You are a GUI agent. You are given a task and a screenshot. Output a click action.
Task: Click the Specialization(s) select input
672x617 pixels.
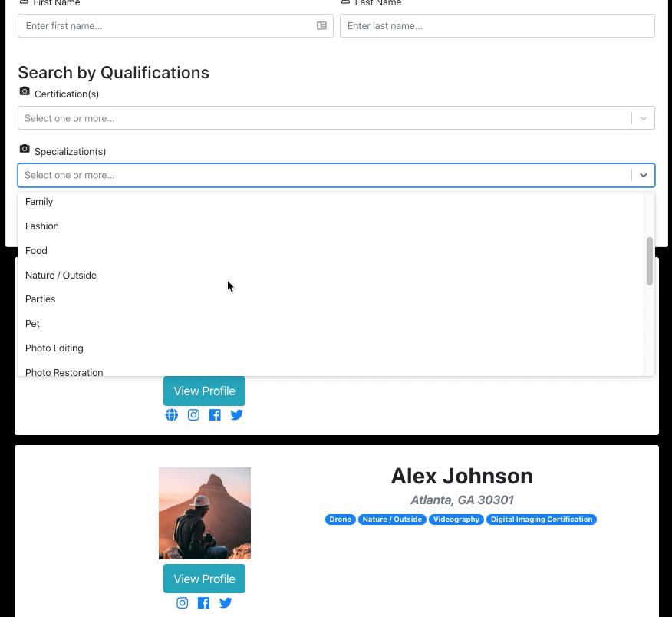point(322,175)
